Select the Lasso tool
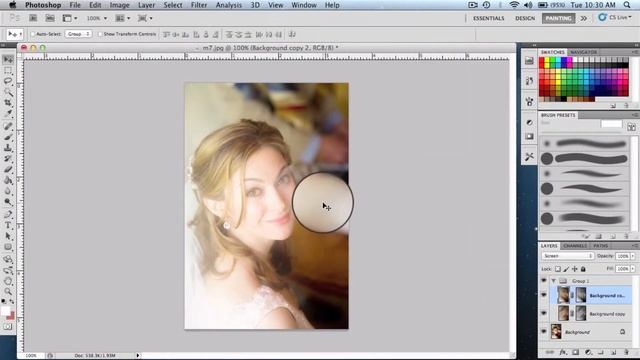 coord(8,81)
